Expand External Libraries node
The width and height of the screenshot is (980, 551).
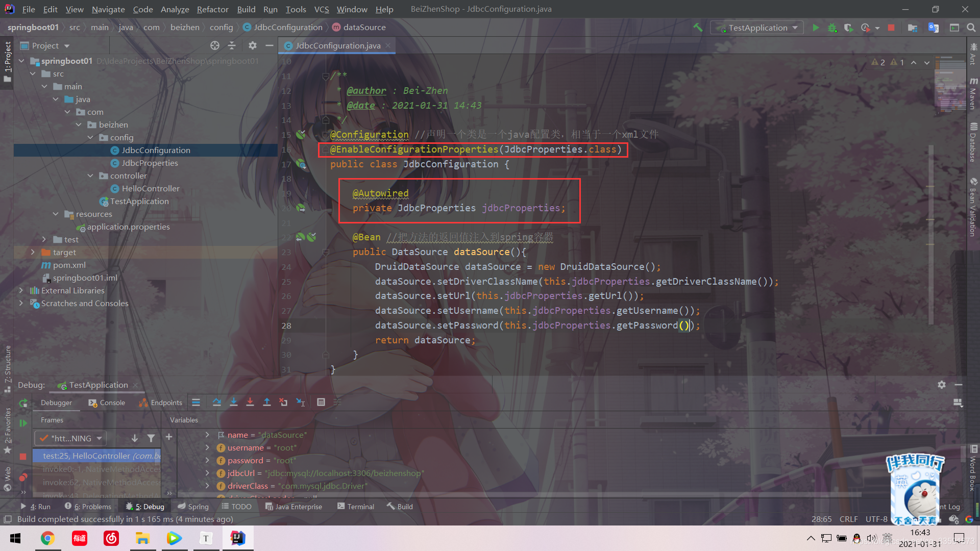pyautogui.click(x=21, y=291)
